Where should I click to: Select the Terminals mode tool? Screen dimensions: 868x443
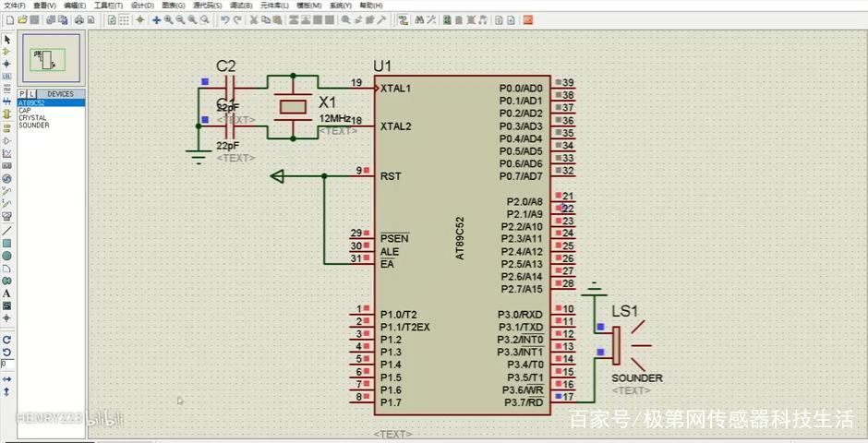(7, 128)
